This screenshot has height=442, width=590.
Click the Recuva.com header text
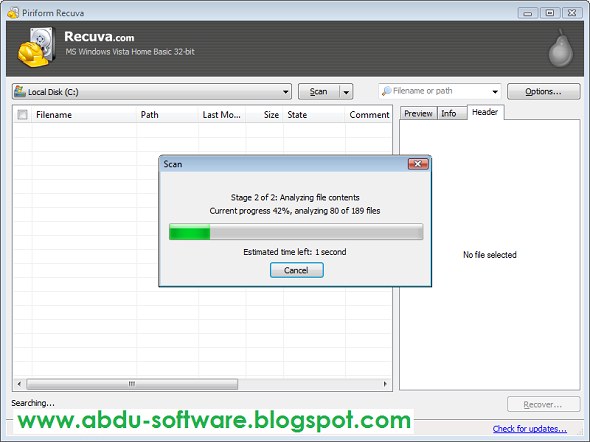99,36
